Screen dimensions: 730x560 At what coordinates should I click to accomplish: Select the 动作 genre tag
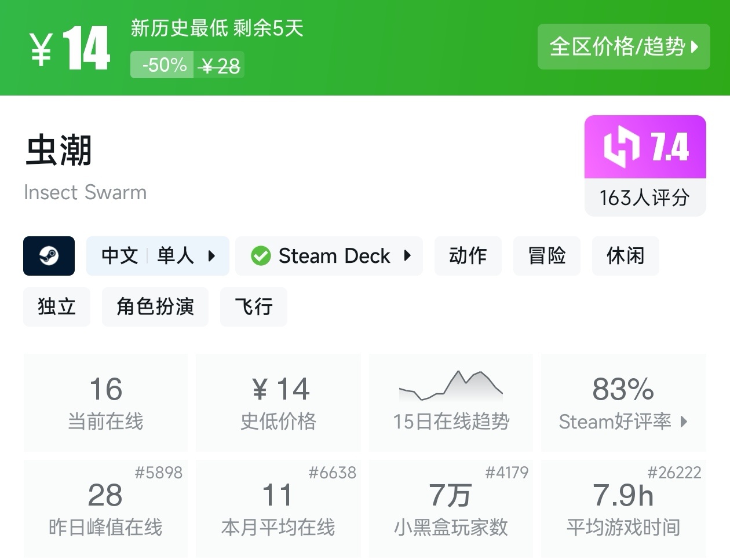click(468, 256)
